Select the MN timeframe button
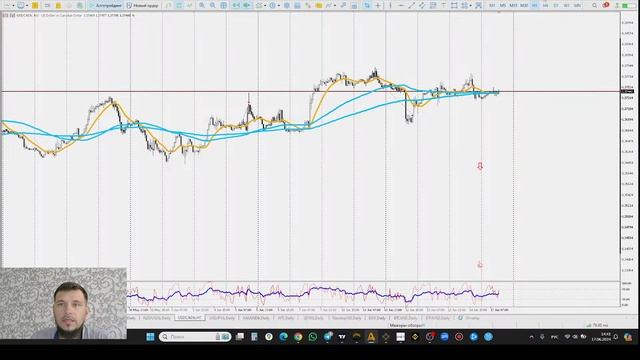640x360 pixels. pyautogui.click(x=578, y=5)
